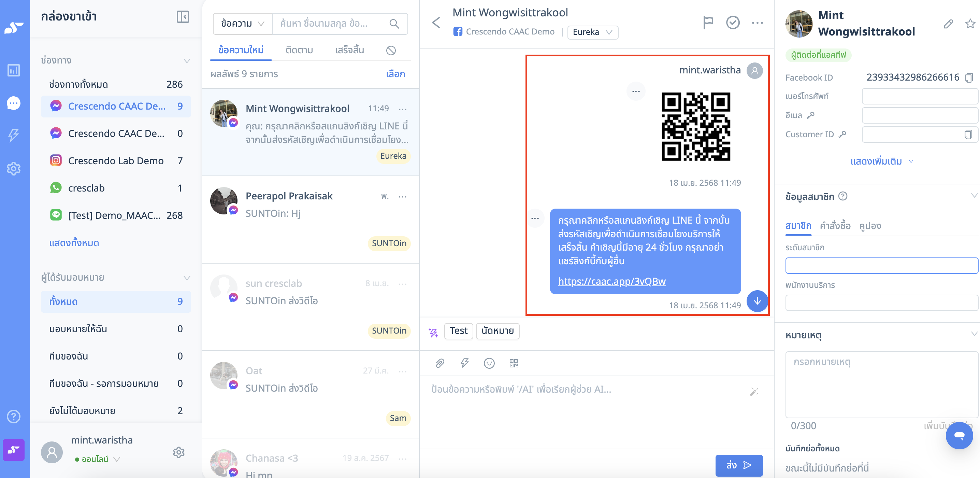Insert the appointment quick reply chip
The width and height of the screenshot is (980, 478).
click(498, 331)
